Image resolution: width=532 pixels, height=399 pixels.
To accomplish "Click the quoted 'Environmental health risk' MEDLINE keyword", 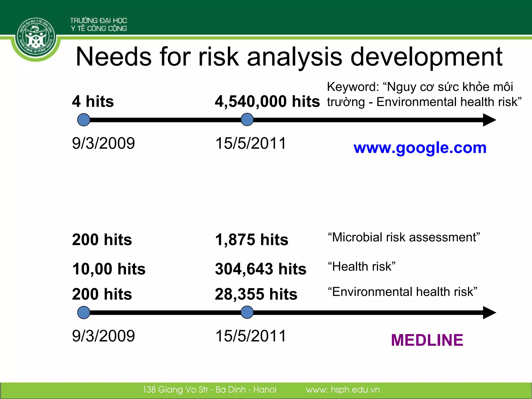I will (x=403, y=292).
